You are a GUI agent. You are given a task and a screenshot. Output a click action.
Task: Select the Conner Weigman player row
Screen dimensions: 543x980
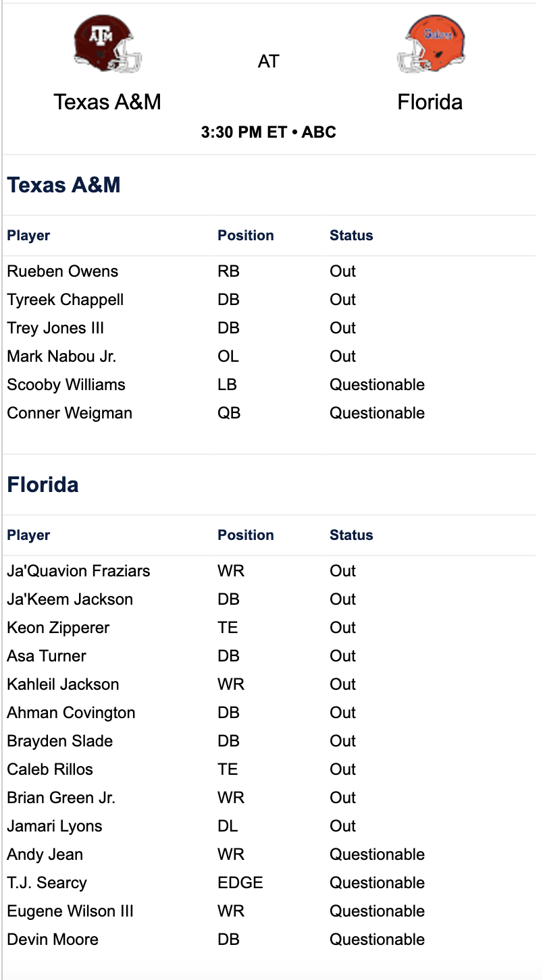[x=269, y=413]
